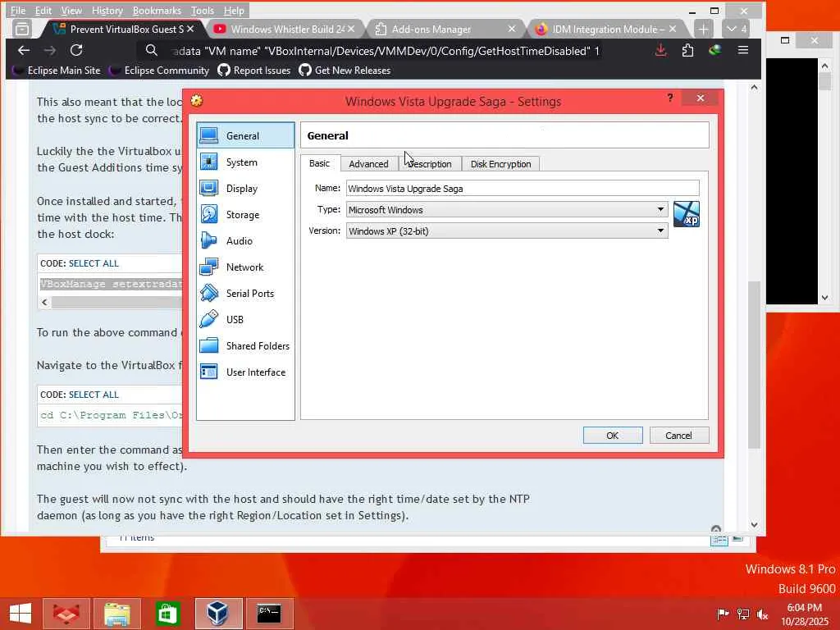
Task: Confirm settings with the OK button
Action: pos(613,436)
